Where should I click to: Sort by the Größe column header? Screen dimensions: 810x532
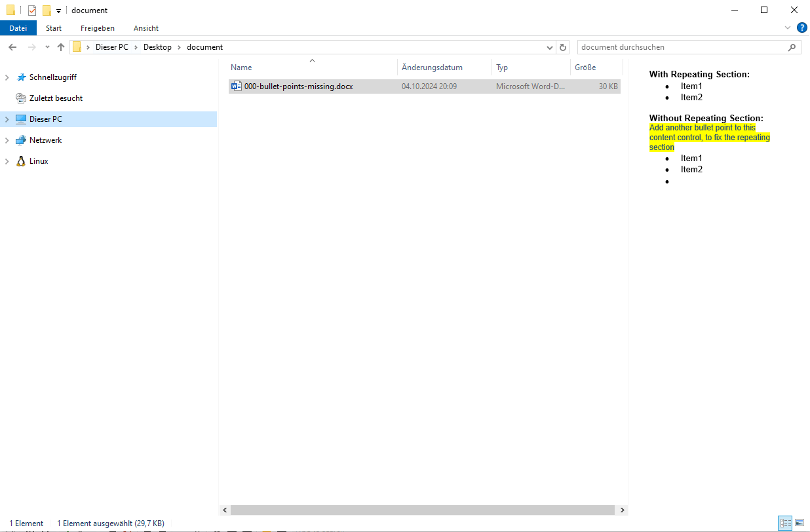click(x=596, y=67)
